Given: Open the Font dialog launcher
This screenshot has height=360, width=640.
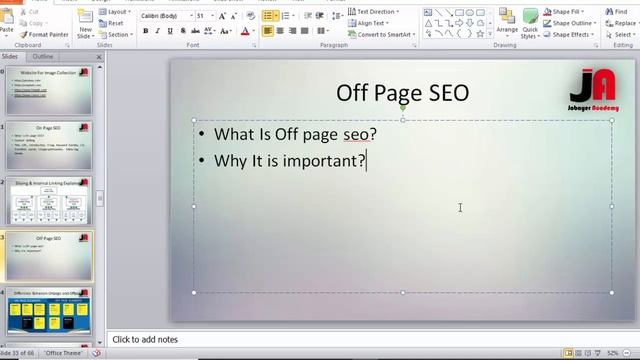Looking at the screenshot, I should click(x=254, y=45).
